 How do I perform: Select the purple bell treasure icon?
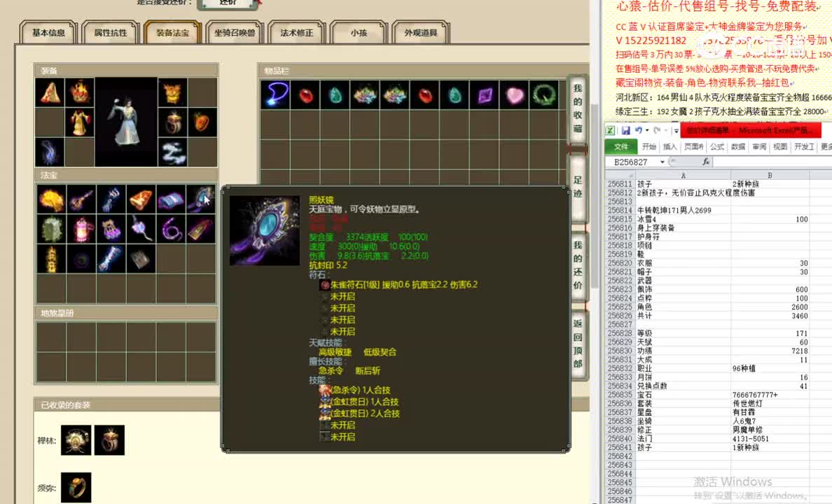click(x=111, y=229)
